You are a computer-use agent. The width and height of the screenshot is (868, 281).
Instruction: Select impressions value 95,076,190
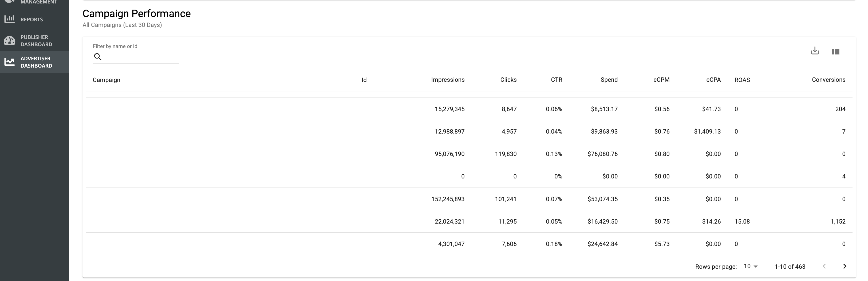pyautogui.click(x=449, y=154)
